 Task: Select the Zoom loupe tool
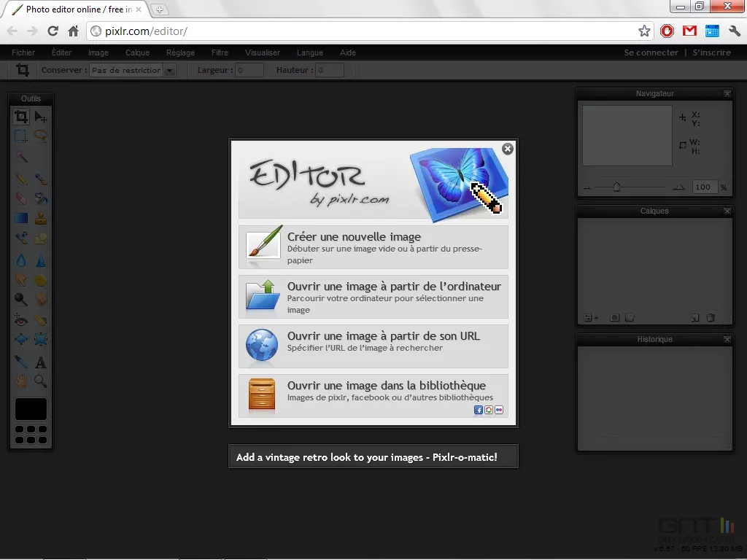42,382
